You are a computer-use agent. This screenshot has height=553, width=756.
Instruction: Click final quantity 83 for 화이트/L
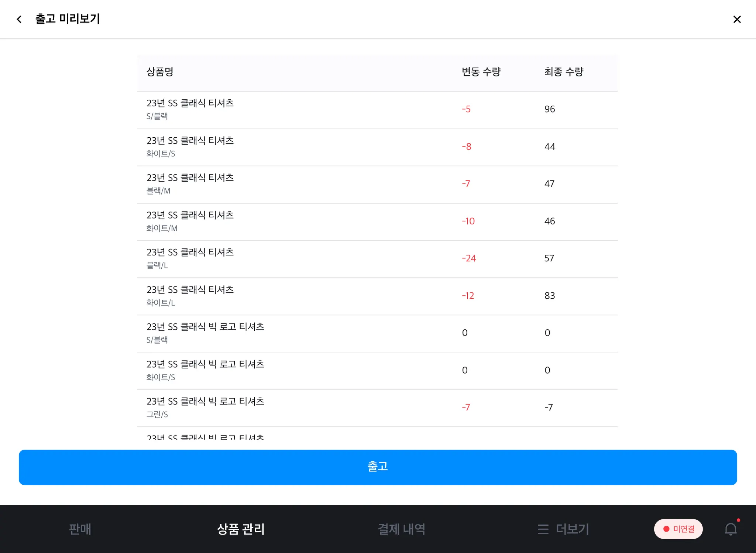550,296
